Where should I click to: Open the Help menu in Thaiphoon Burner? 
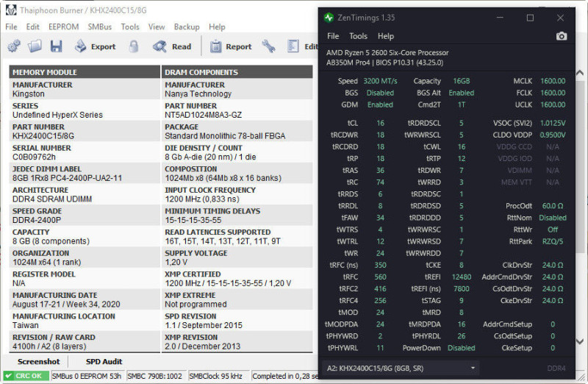[x=217, y=26]
